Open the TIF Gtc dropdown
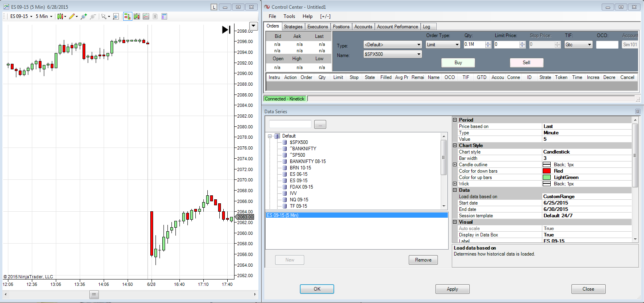 [x=578, y=45]
